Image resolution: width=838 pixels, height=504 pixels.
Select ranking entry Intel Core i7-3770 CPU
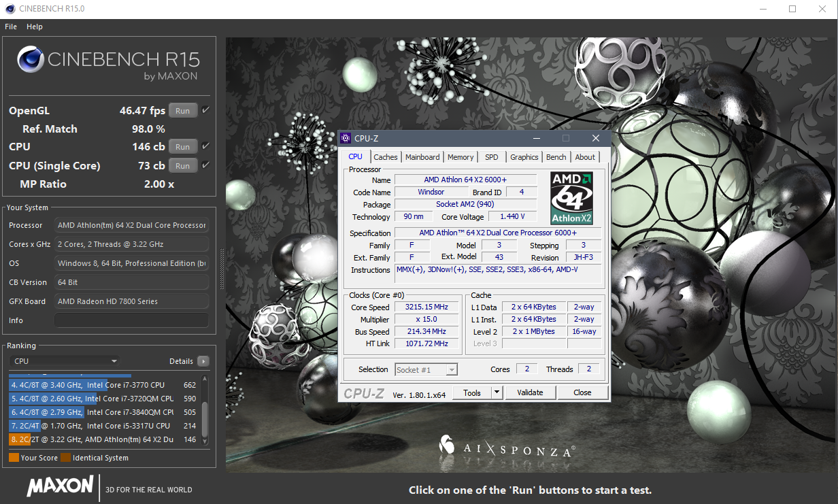[x=104, y=385]
